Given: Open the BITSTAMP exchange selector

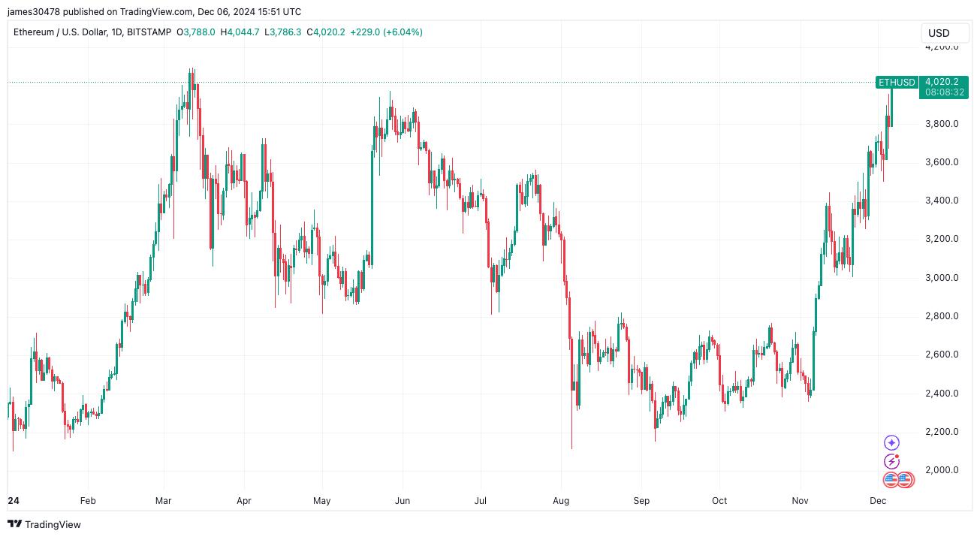Looking at the screenshot, I should point(149,32).
